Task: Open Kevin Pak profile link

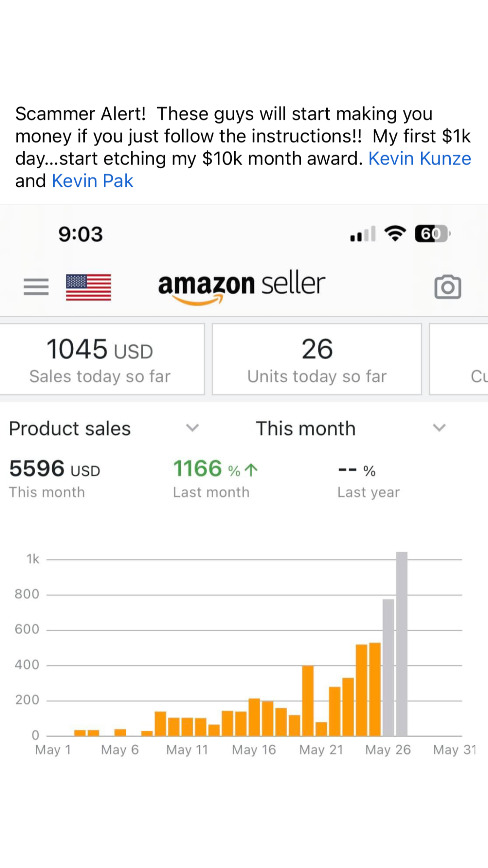Action: [x=92, y=181]
